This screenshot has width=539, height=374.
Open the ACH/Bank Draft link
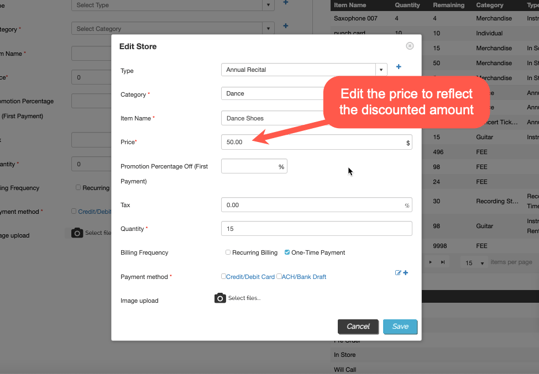304,277
